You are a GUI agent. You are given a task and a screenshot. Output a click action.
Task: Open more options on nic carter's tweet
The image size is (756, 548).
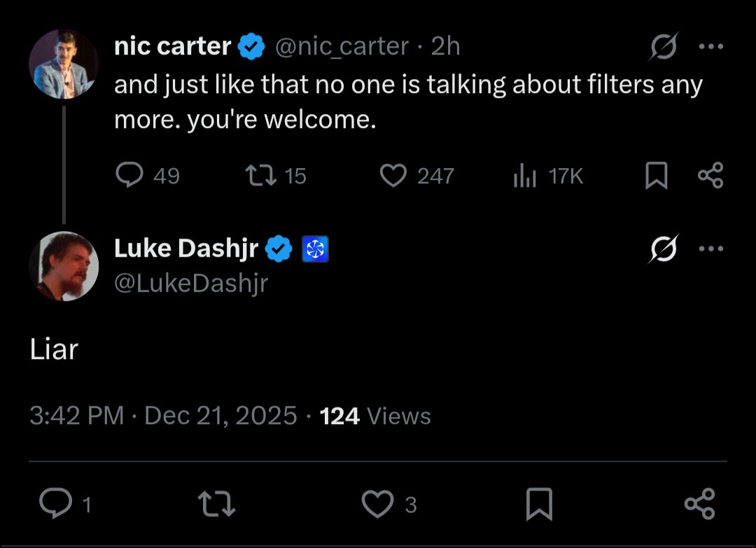[x=710, y=48]
